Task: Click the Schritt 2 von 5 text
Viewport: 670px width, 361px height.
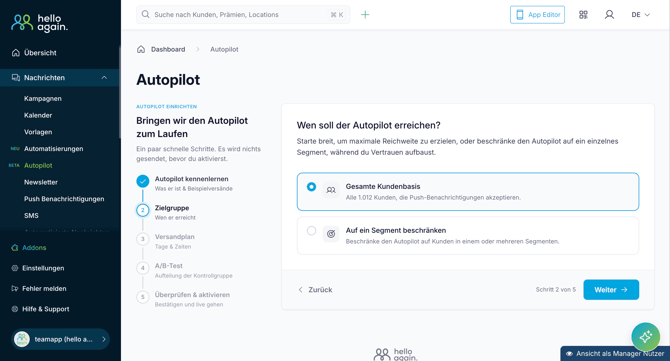Action: coord(555,290)
